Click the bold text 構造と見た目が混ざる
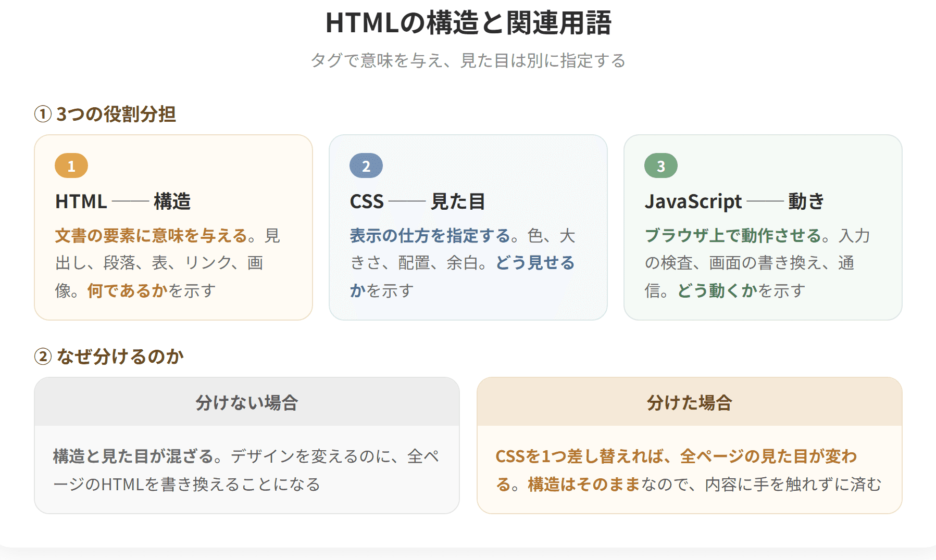 coord(134,456)
